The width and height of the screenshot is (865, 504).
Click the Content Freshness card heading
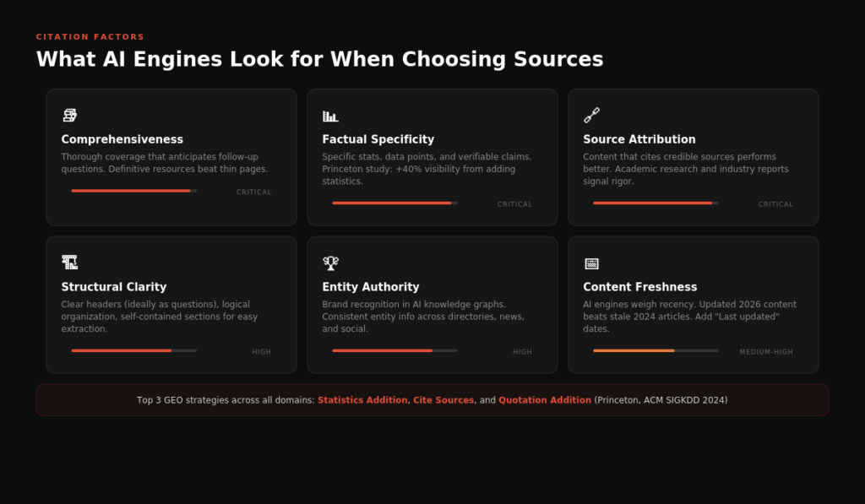[639, 287]
